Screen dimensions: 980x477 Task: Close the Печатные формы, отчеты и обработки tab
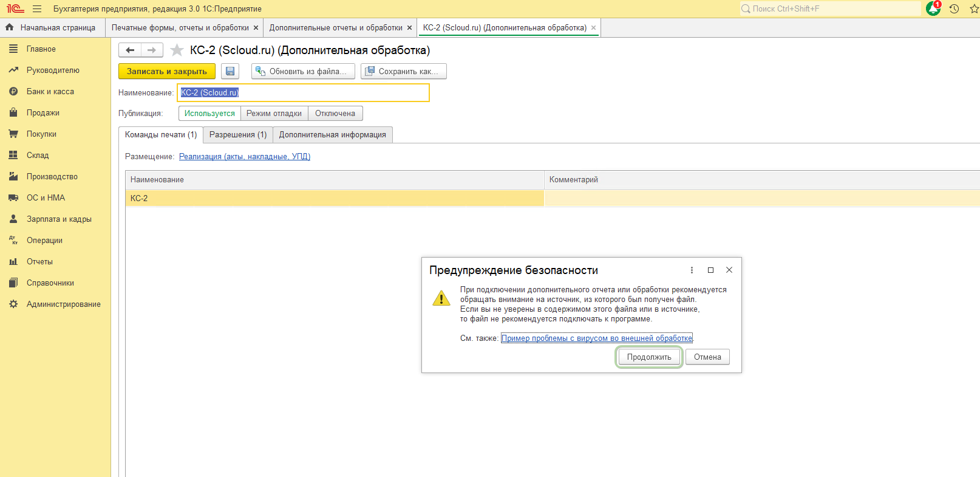click(x=256, y=28)
